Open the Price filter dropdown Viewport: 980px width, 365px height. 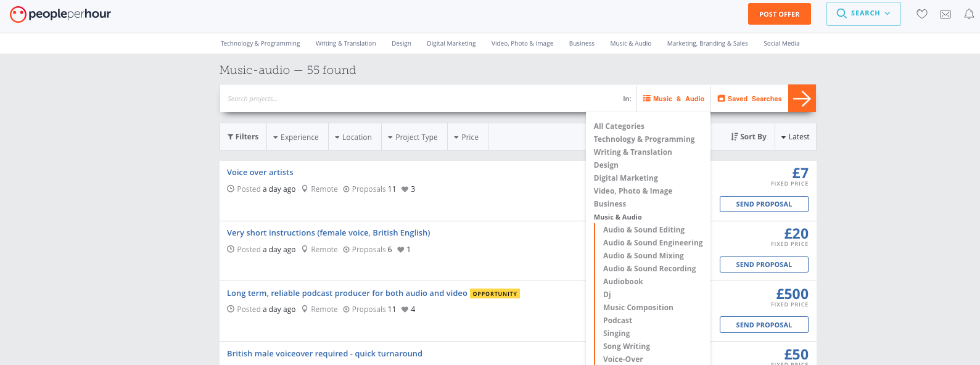(466, 137)
